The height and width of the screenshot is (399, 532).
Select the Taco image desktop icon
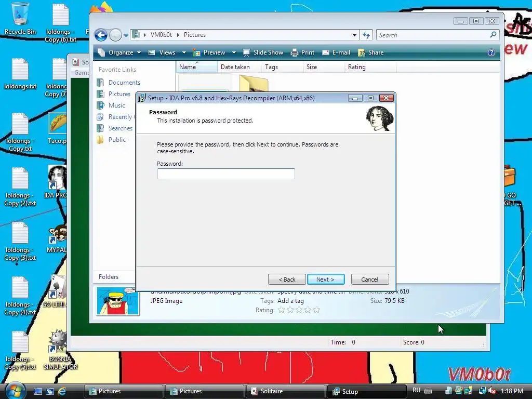point(57,128)
